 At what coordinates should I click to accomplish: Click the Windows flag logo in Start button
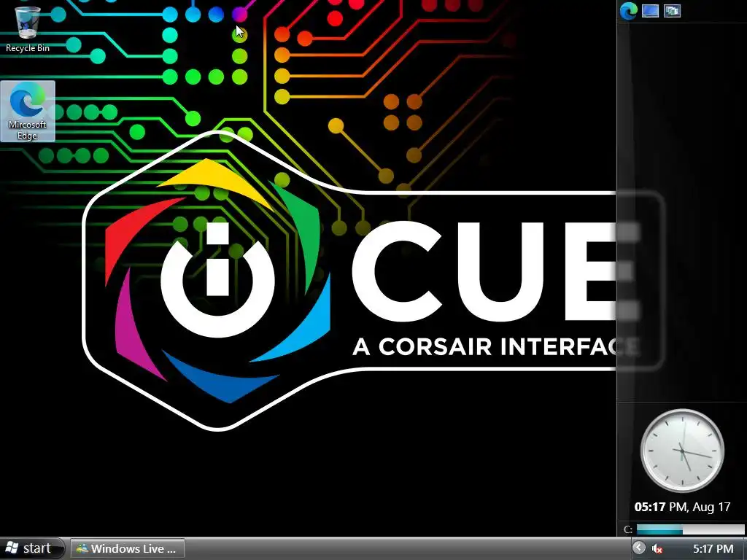click(x=12, y=548)
